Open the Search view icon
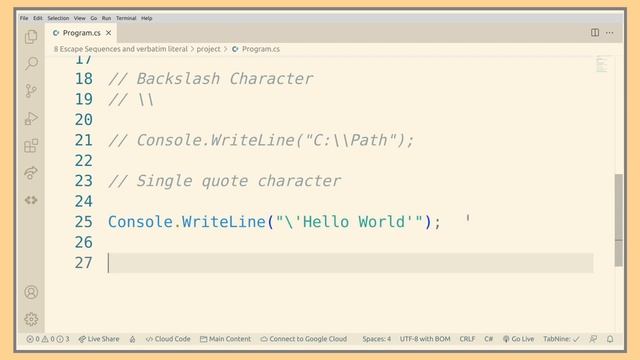 (x=31, y=63)
